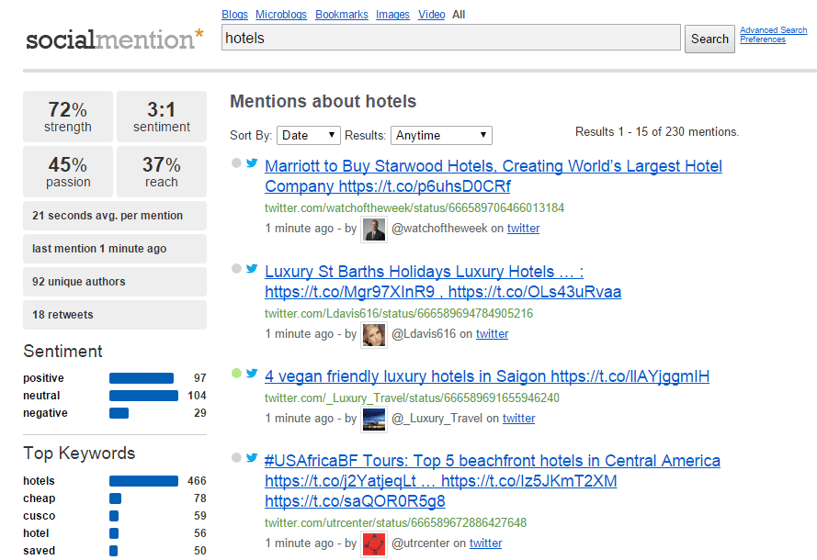This screenshot has width=817, height=560.
Task: Click the 37% reach box
Action: 162,171
